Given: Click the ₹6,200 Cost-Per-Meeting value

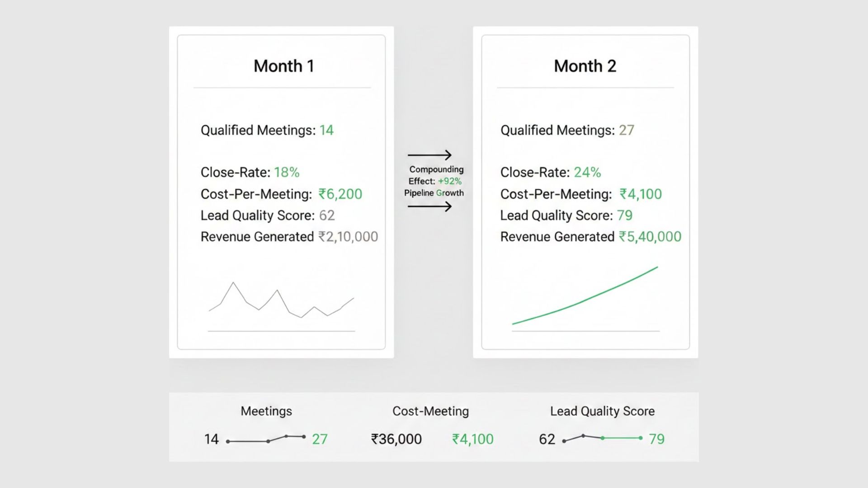Looking at the screenshot, I should tap(340, 194).
